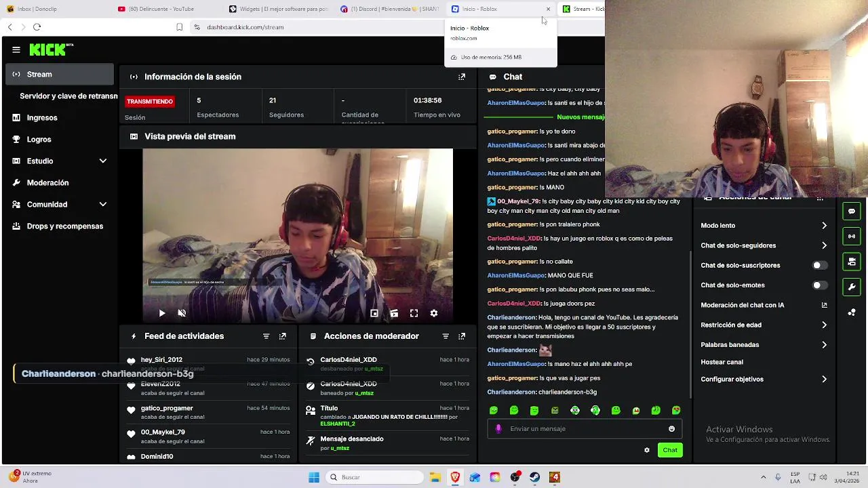Click taskbar Buscar search box

374,477
